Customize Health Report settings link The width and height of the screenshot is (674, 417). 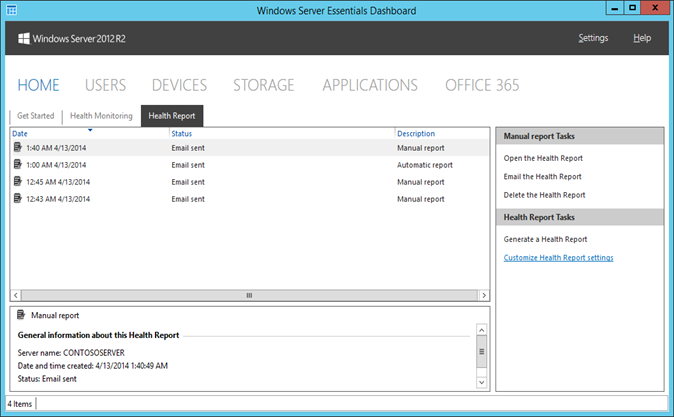(558, 258)
